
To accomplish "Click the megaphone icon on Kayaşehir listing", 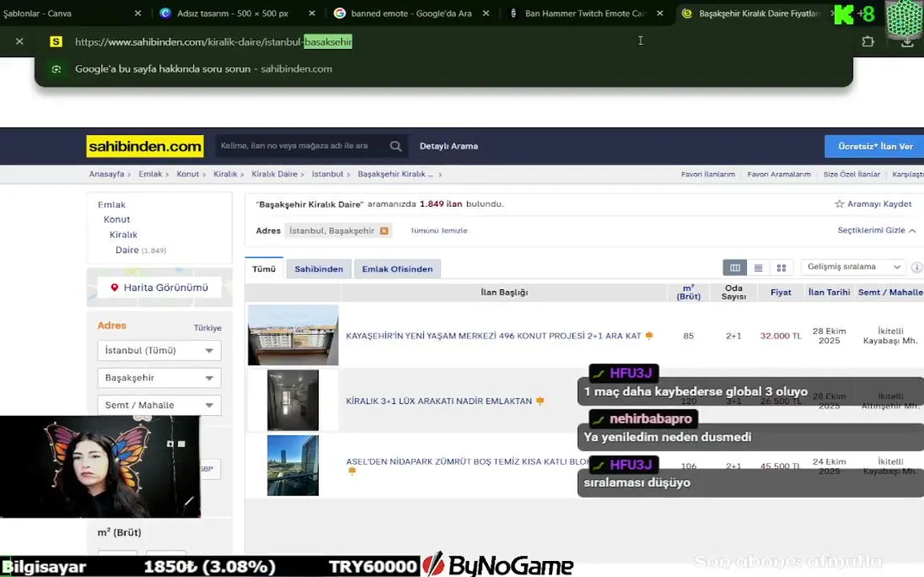I will pyautogui.click(x=649, y=335).
